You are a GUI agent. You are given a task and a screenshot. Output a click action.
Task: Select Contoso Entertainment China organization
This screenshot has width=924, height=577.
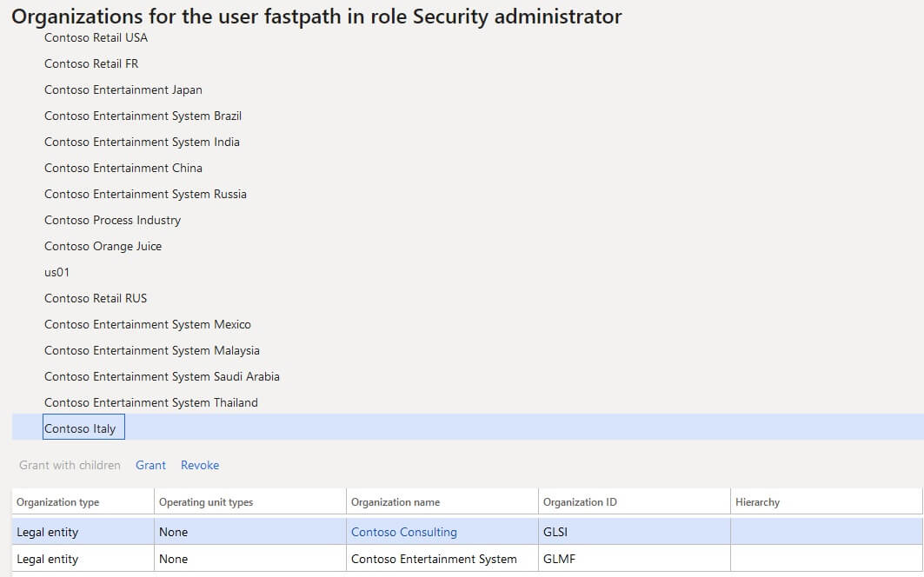pyautogui.click(x=122, y=168)
